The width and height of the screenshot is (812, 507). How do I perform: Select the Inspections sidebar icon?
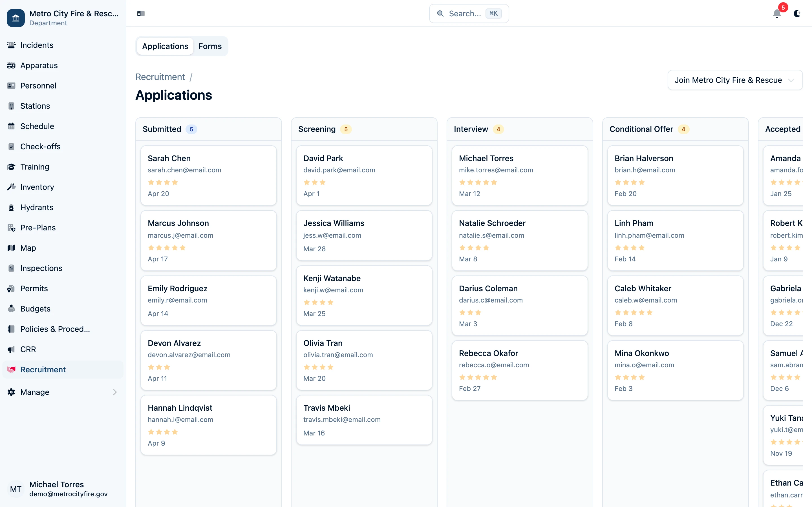pyautogui.click(x=11, y=268)
